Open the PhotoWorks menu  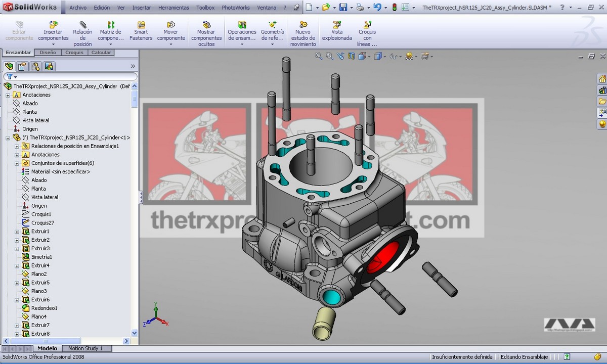pyautogui.click(x=236, y=8)
